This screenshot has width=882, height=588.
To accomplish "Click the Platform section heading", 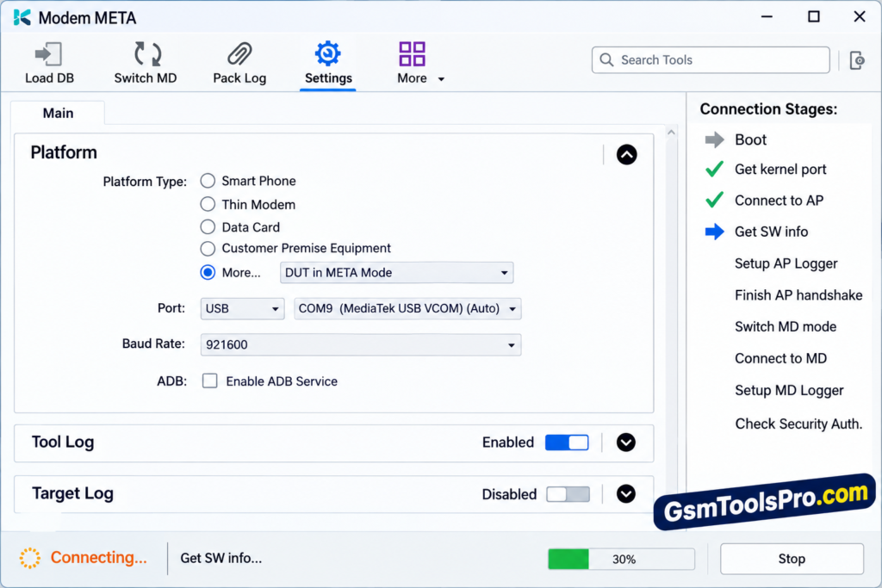I will (x=64, y=152).
